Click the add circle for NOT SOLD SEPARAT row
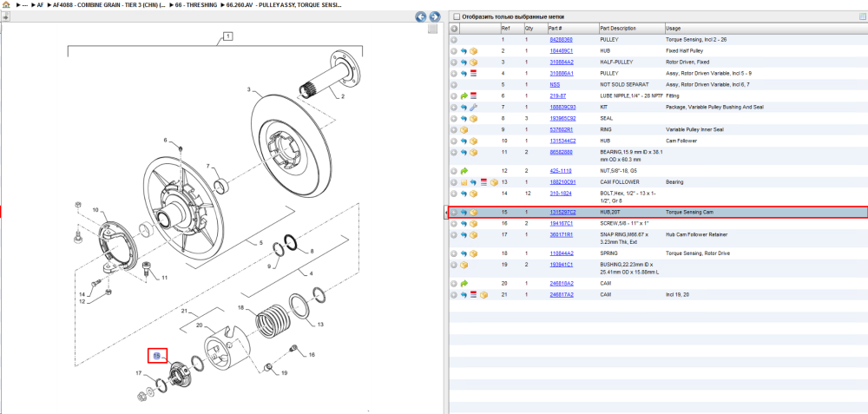The image size is (868, 414). tap(454, 85)
